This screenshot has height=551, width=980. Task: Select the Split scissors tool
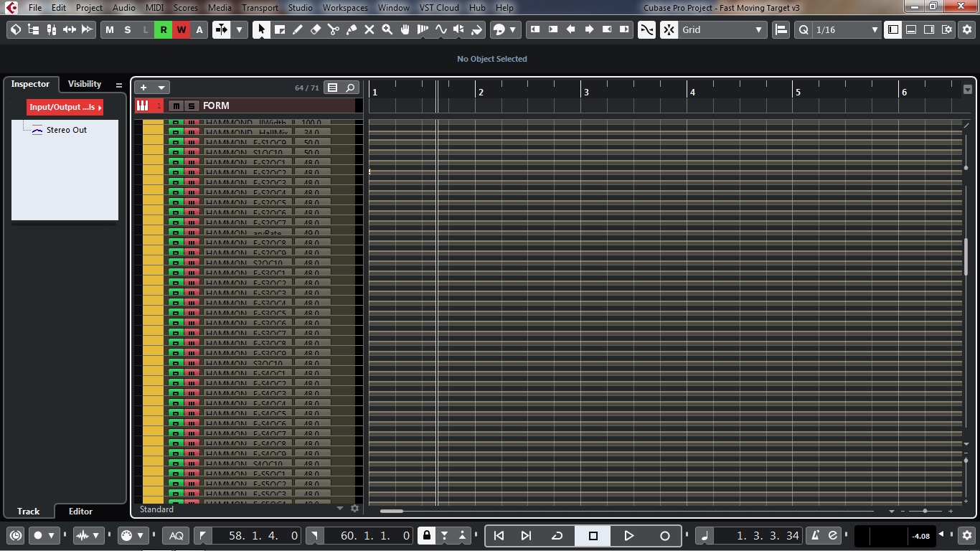tap(334, 29)
